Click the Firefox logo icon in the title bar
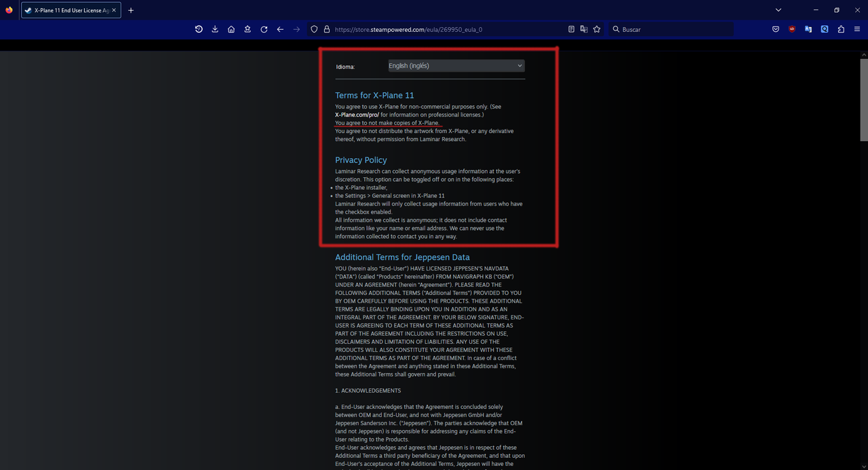The height and width of the screenshot is (470, 868). point(9,10)
